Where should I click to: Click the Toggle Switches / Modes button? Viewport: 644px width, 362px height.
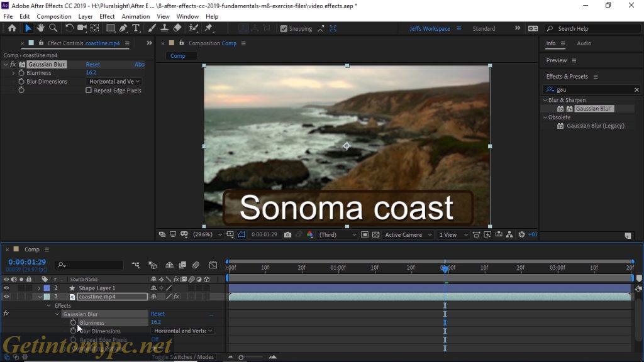coord(183,357)
